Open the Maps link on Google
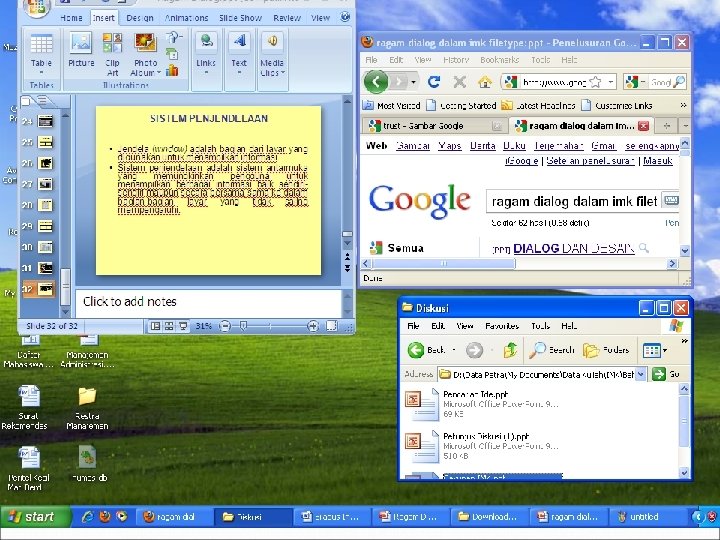 450,146
